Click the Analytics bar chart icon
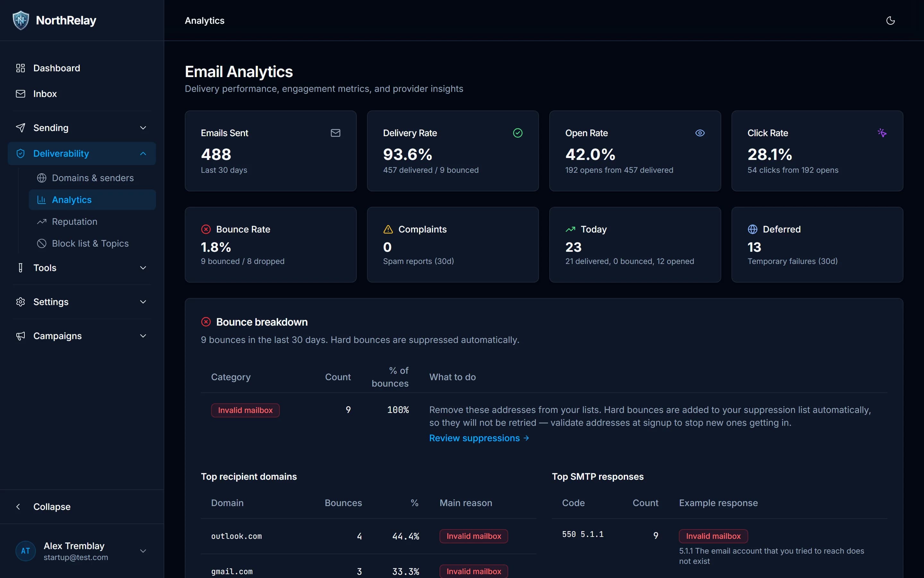924x578 pixels. click(42, 199)
